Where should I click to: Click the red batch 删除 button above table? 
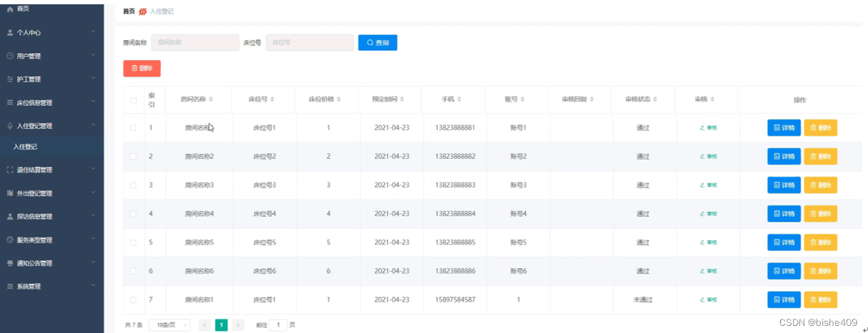[142, 68]
